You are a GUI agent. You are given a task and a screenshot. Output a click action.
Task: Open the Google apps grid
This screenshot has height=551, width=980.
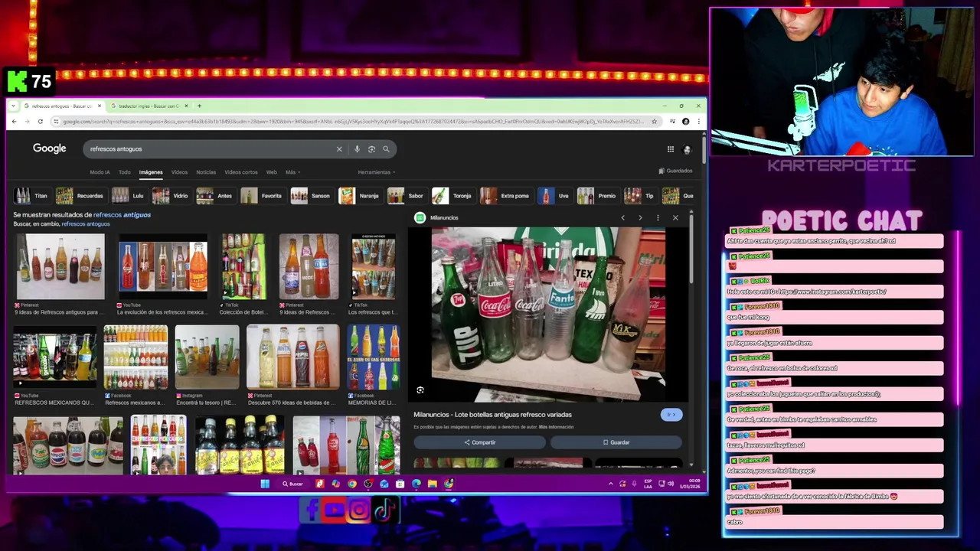click(x=670, y=149)
